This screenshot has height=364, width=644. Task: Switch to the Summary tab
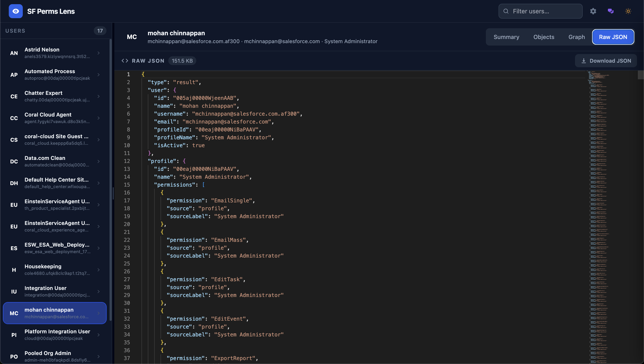[x=506, y=37]
